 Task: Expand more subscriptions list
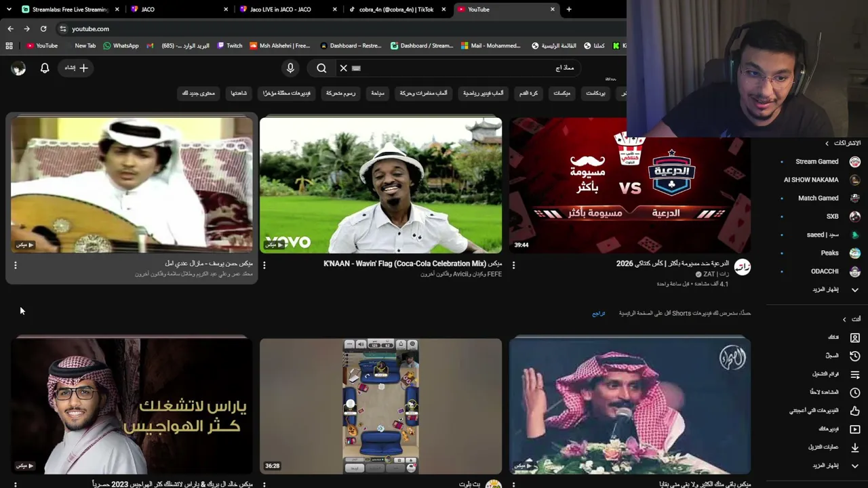pyautogui.click(x=835, y=289)
